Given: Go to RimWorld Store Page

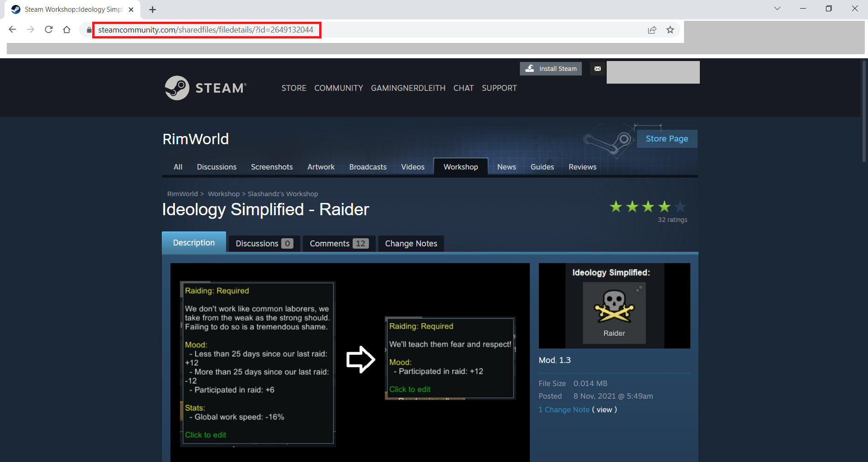Looking at the screenshot, I should [667, 139].
